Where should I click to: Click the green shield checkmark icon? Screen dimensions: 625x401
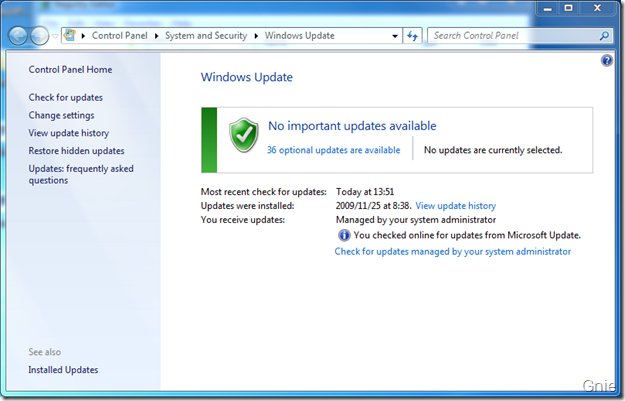coord(244,135)
